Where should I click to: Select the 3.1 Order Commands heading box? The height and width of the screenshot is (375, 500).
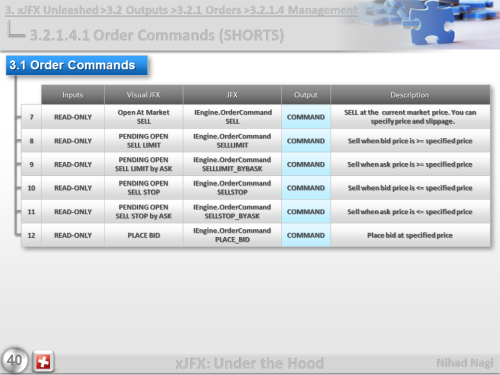coord(77,65)
